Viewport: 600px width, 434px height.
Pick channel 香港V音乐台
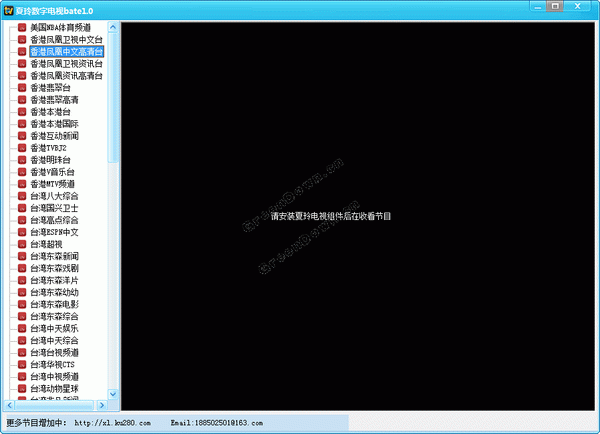pos(52,172)
